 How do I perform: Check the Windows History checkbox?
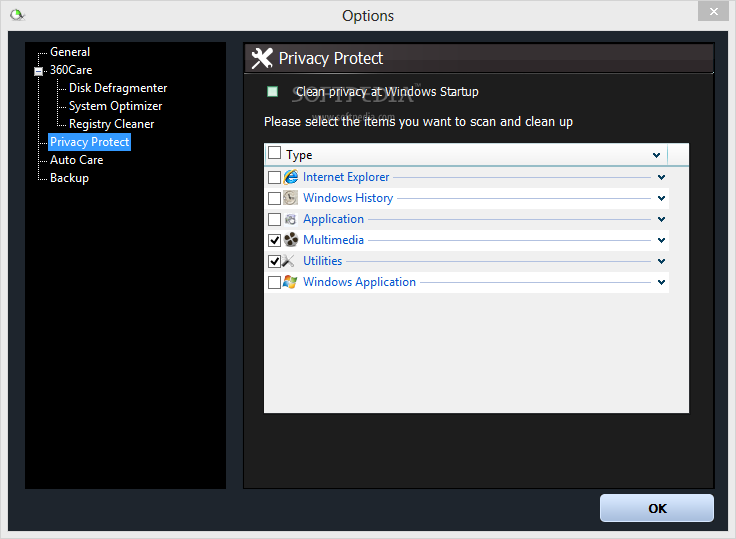(274, 198)
